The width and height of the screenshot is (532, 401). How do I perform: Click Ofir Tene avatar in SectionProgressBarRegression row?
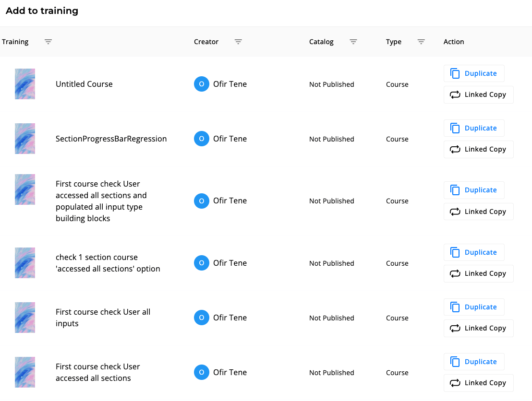[x=202, y=139]
